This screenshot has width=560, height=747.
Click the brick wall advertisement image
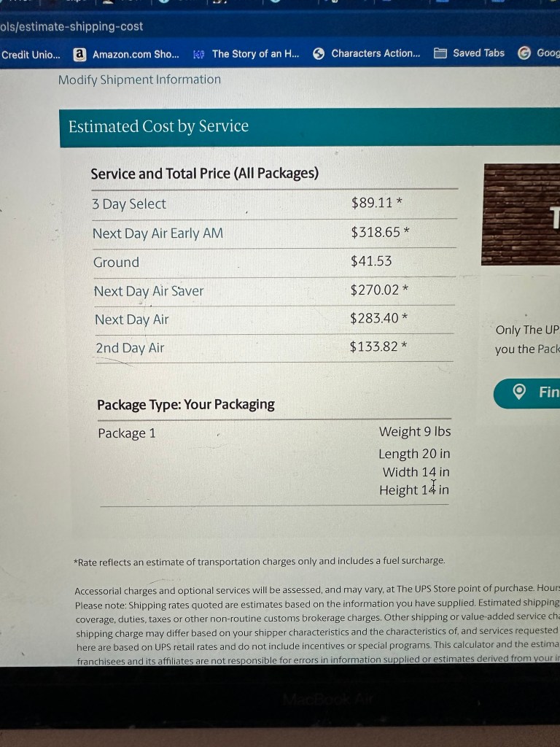click(521, 214)
